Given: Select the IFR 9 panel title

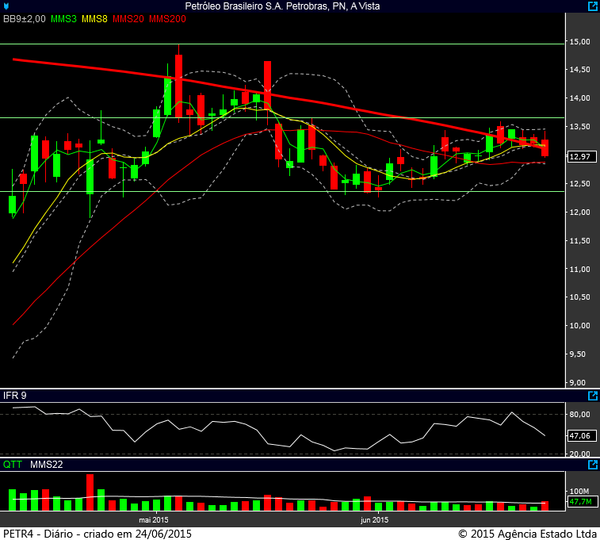Looking at the screenshot, I should click(x=14, y=395).
